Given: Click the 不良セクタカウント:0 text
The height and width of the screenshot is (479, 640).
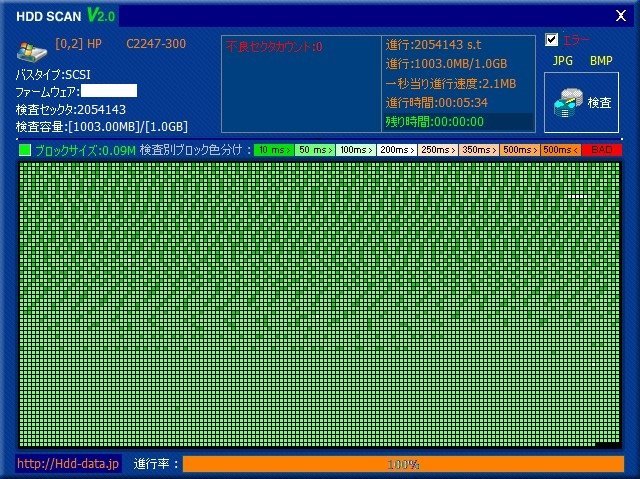Looking at the screenshot, I should (274, 47).
